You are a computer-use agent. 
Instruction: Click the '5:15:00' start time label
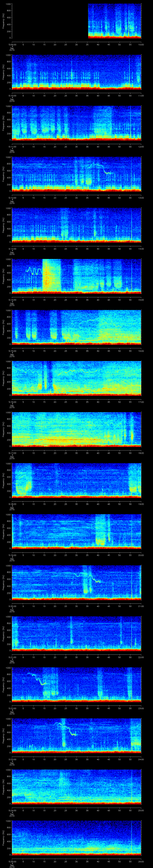(x=12, y=351)
